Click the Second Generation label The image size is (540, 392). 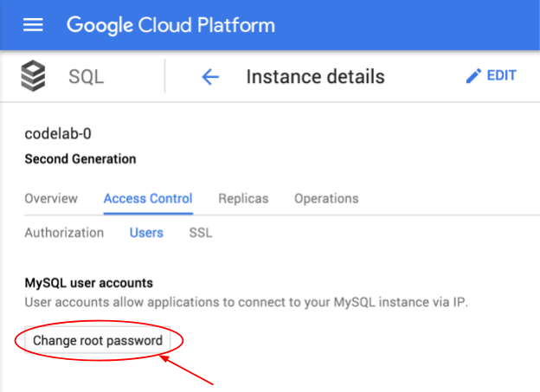[x=80, y=159]
